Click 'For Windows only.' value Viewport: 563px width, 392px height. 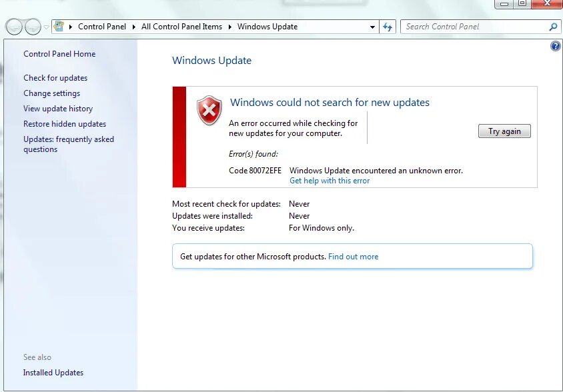(x=322, y=228)
